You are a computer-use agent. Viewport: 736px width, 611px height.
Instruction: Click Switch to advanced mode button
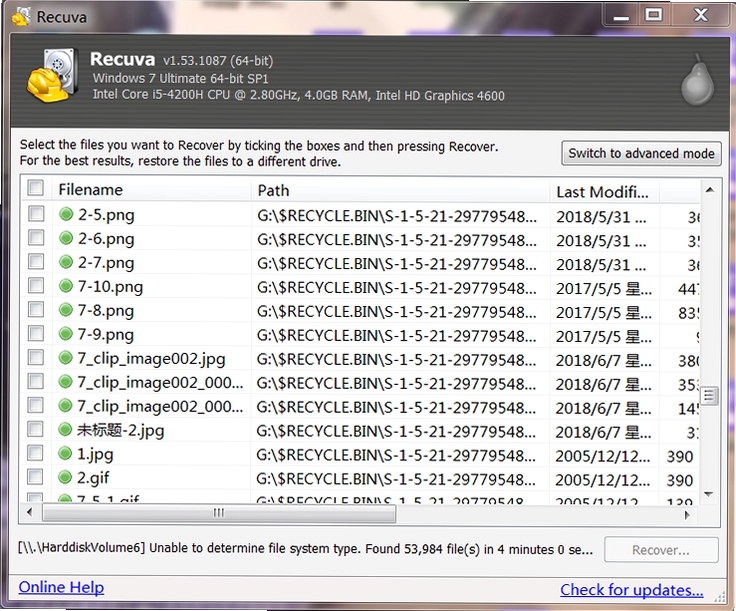[641, 153]
